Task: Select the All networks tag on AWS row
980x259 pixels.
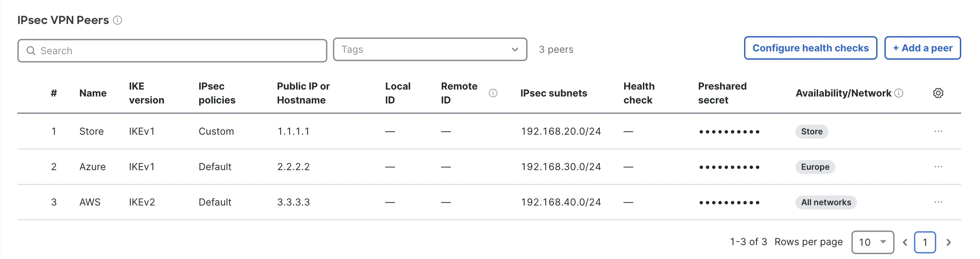Action: (826, 202)
